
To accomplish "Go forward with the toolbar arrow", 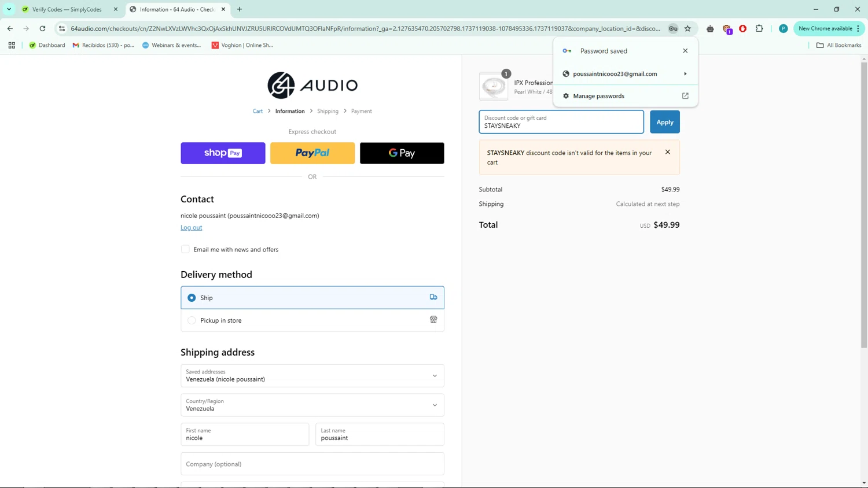I will click(x=26, y=28).
